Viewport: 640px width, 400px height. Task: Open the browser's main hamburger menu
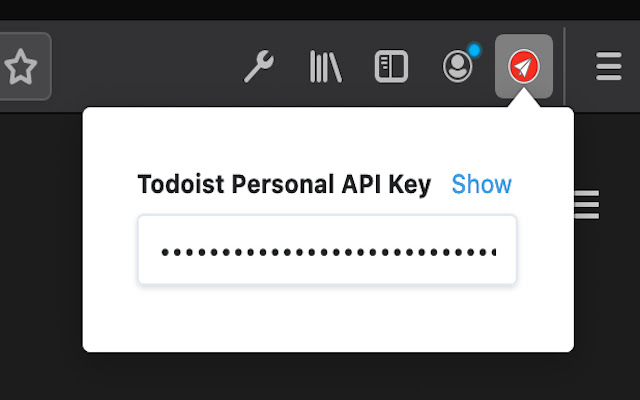click(608, 67)
